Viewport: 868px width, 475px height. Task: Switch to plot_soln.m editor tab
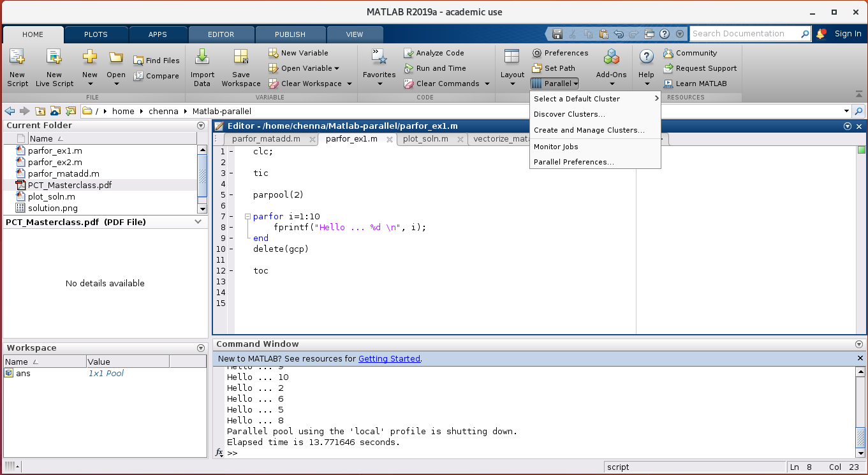425,139
